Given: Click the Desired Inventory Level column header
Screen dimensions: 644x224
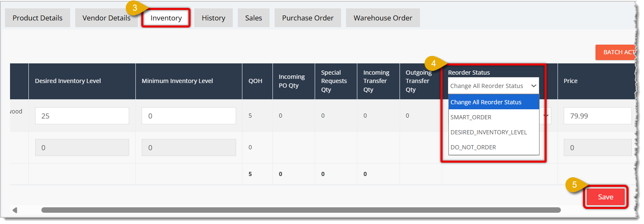Looking at the screenshot, I should coord(82,81).
